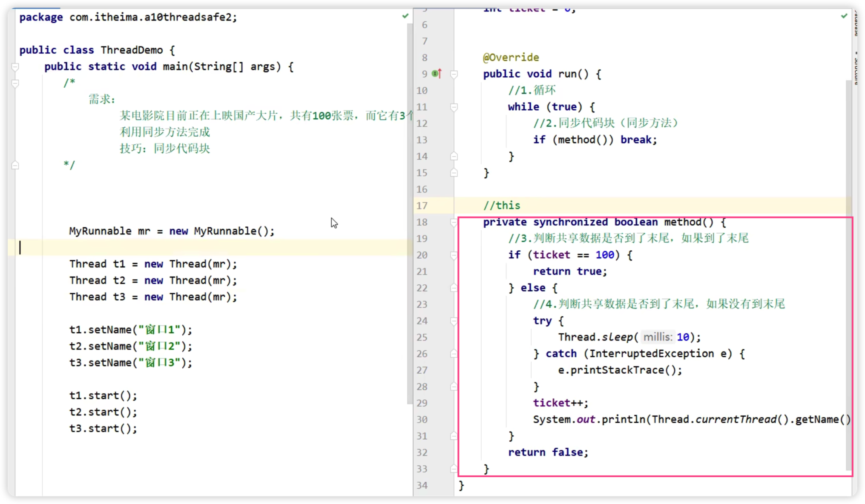Collapse the else block fold marker on line 22

(x=454, y=288)
